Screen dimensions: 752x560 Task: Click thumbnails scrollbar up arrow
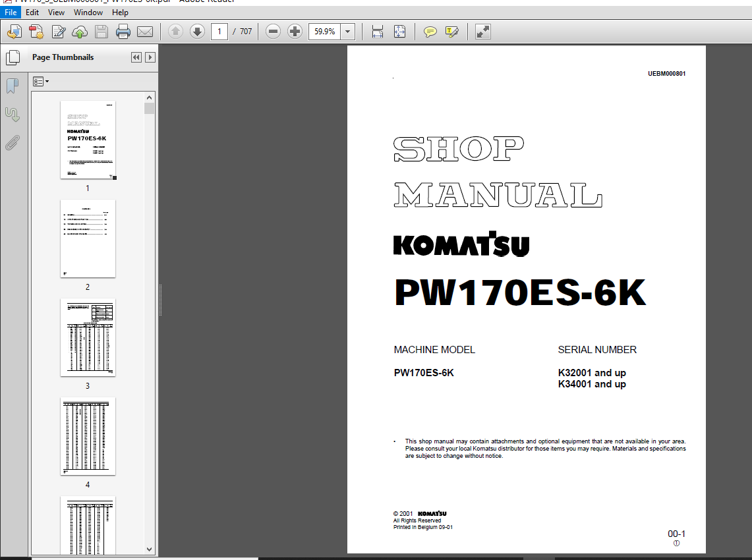149,98
